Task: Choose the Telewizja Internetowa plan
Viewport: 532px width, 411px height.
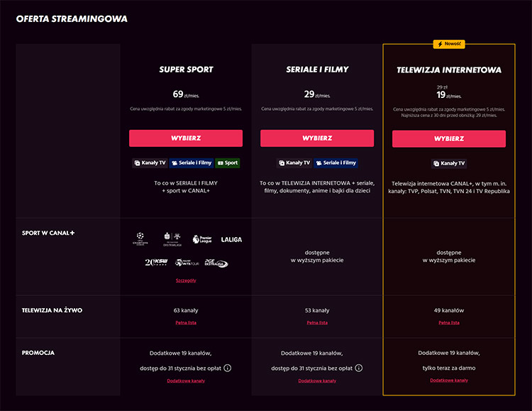Action: (x=449, y=139)
